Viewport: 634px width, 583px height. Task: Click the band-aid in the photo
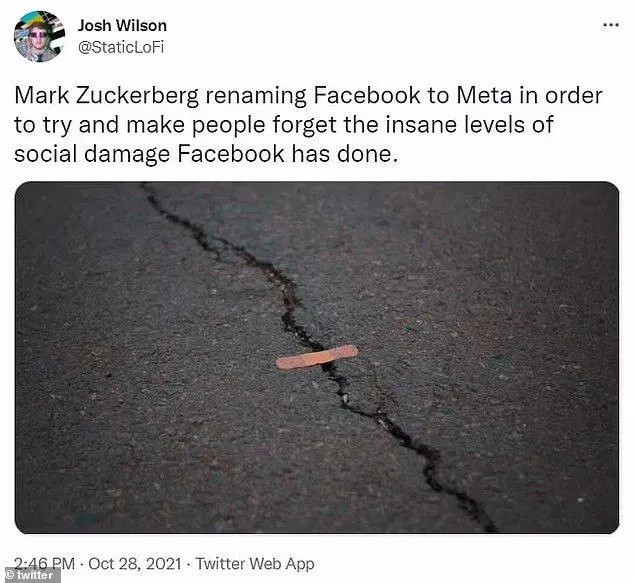(317, 357)
